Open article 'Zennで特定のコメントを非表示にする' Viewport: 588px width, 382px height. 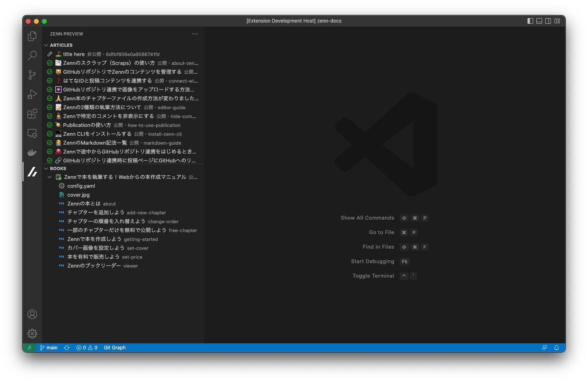[123, 116]
